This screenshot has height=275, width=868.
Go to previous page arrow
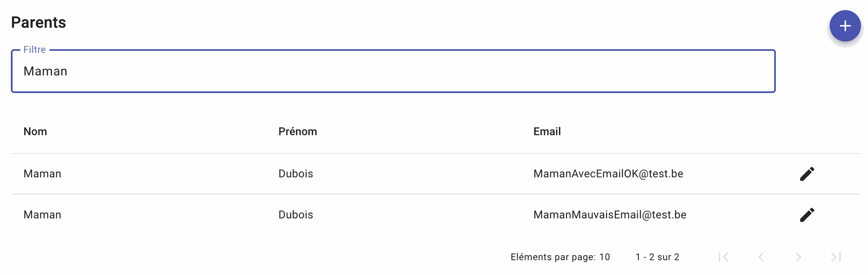pyautogui.click(x=761, y=257)
